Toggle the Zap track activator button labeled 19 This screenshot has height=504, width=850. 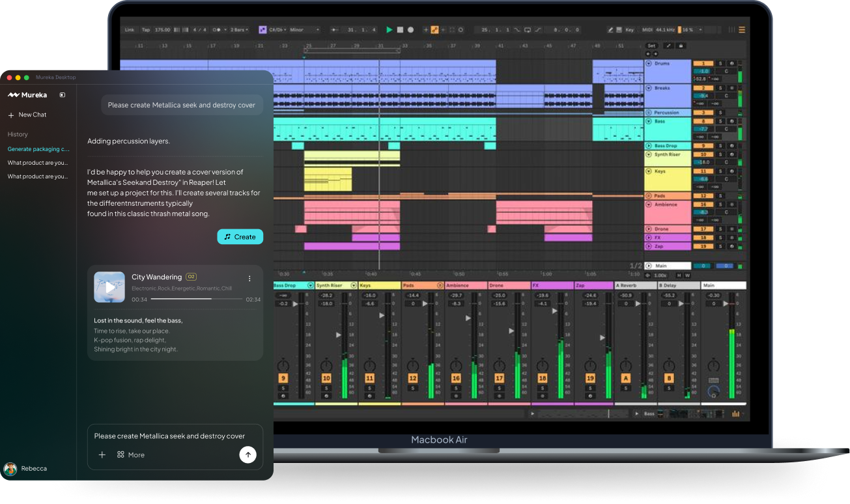pos(703,246)
